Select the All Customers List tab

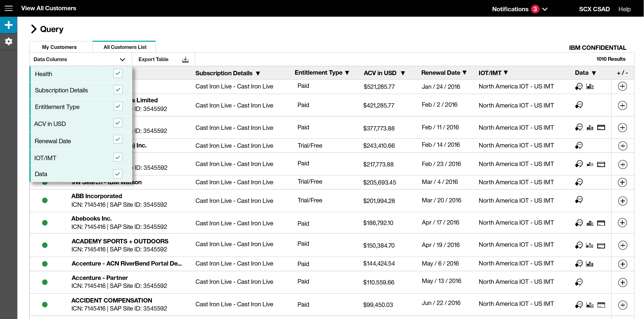(x=125, y=47)
